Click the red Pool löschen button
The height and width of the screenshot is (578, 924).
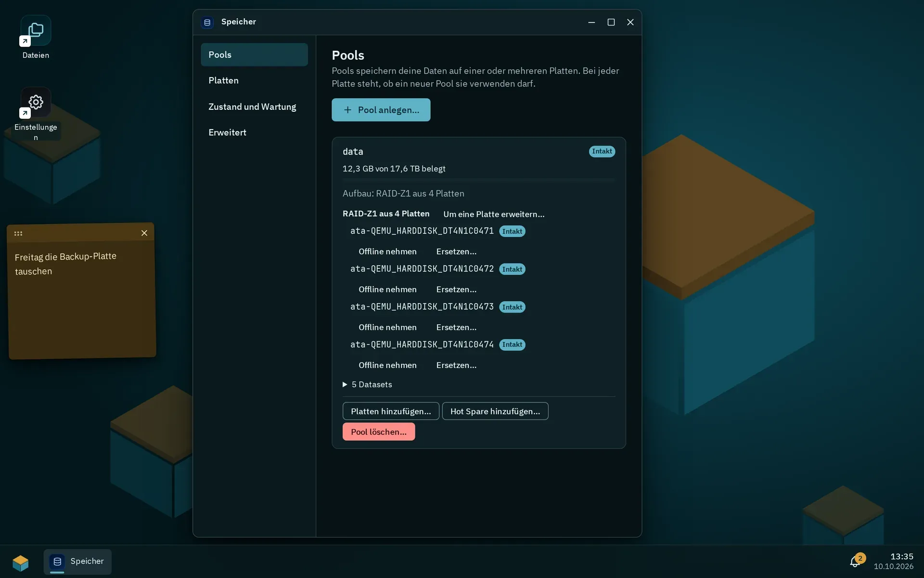379,432
